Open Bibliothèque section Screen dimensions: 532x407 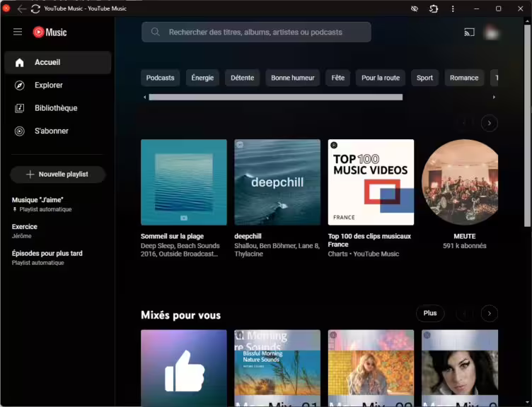[58, 108]
